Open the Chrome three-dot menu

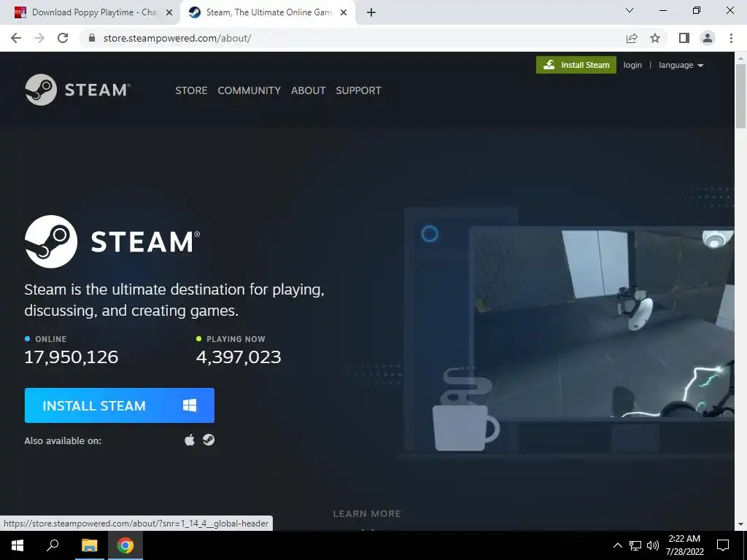pyautogui.click(x=731, y=38)
